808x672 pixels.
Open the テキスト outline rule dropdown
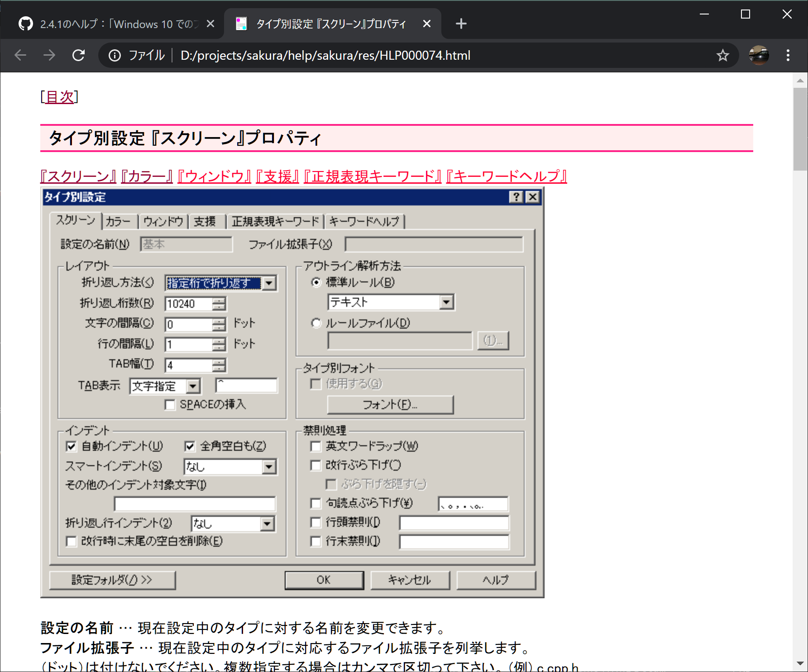point(446,302)
